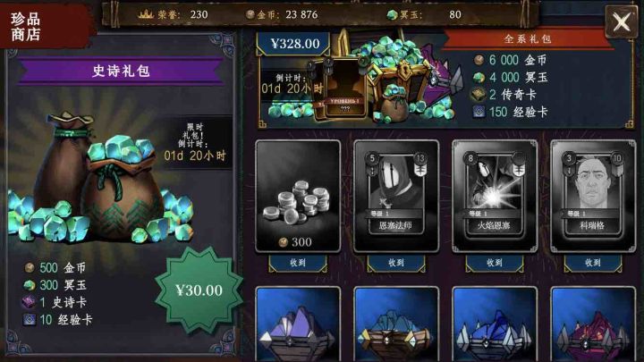Click the 史诗礼包 purple banner title
Viewport: 644px width, 362px height.
tap(121, 71)
